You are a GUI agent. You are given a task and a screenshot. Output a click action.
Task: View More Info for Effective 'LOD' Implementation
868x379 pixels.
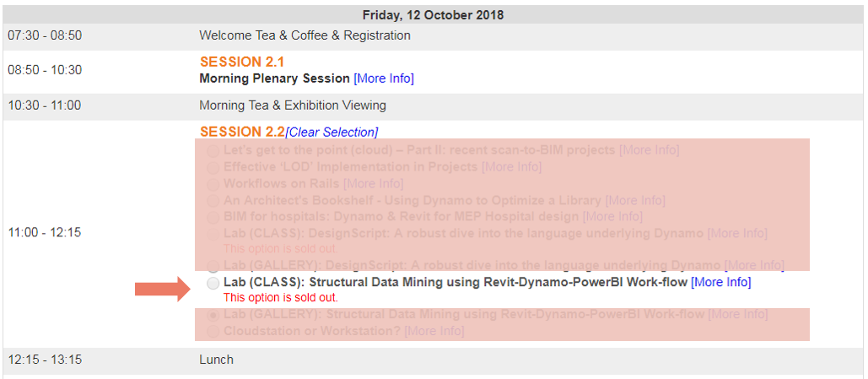tap(511, 167)
